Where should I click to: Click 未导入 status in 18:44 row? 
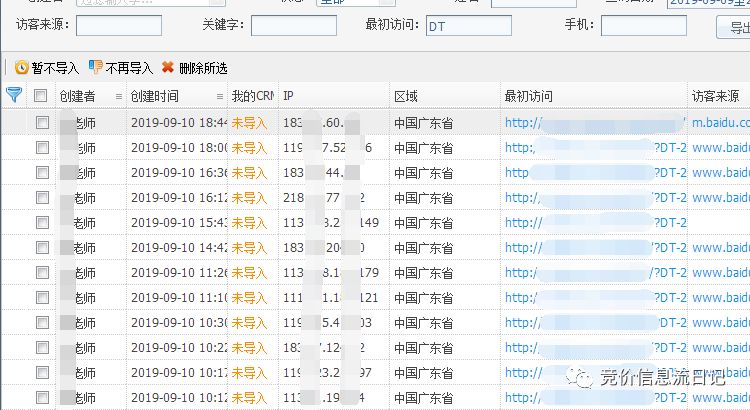click(x=249, y=123)
